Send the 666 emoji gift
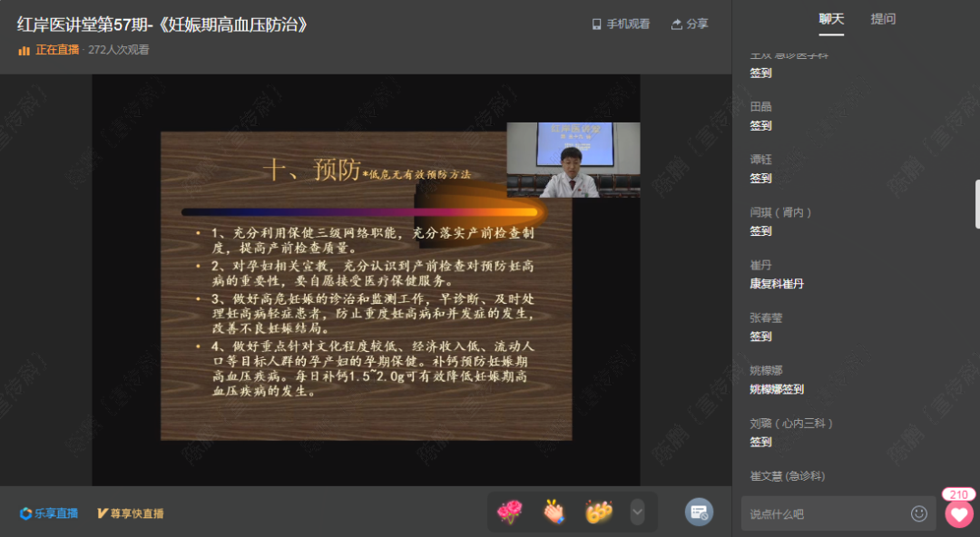980x537 pixels. pyautogui.click(x=598, y=513)
